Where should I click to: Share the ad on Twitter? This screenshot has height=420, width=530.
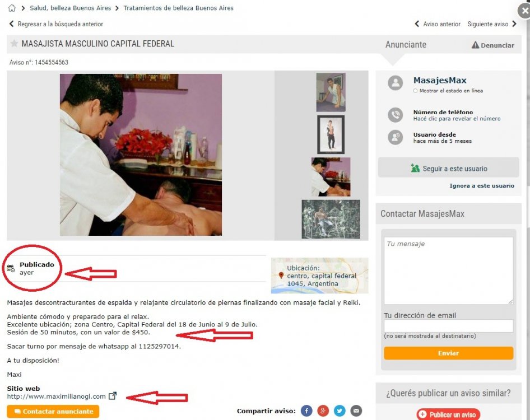coord(340,411)
